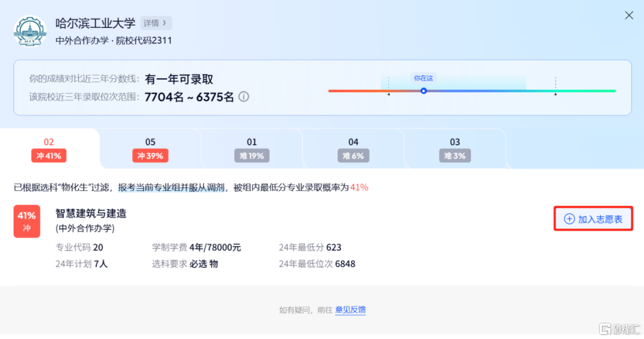Click the red 41% probability in description

click(x=359, y=188)
